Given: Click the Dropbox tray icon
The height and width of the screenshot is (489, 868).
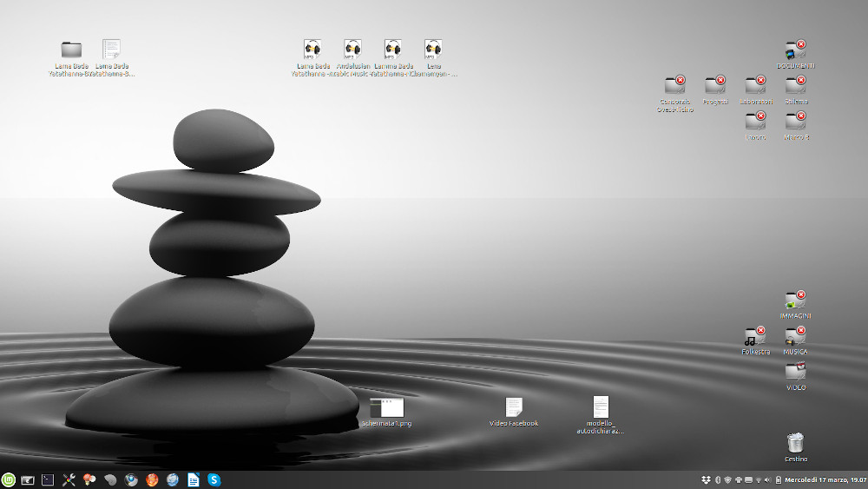Looking at the screenshot, I should [707, 480].
